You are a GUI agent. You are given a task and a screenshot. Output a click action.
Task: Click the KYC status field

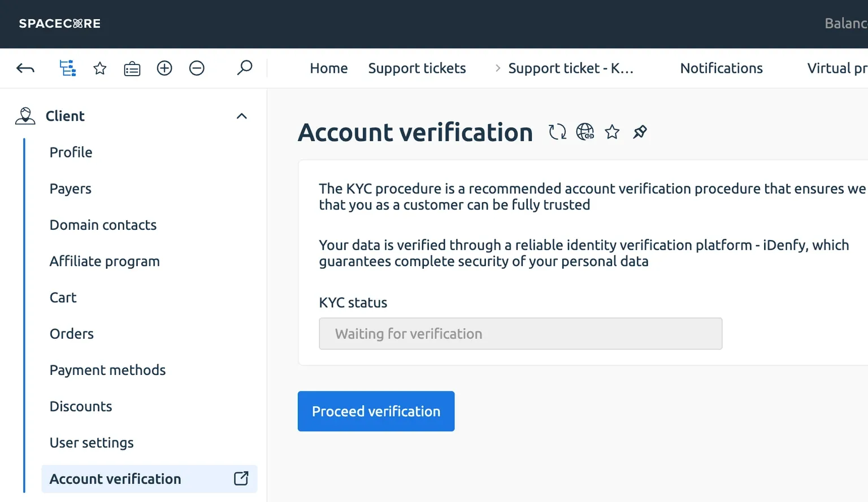click(520, 334)
